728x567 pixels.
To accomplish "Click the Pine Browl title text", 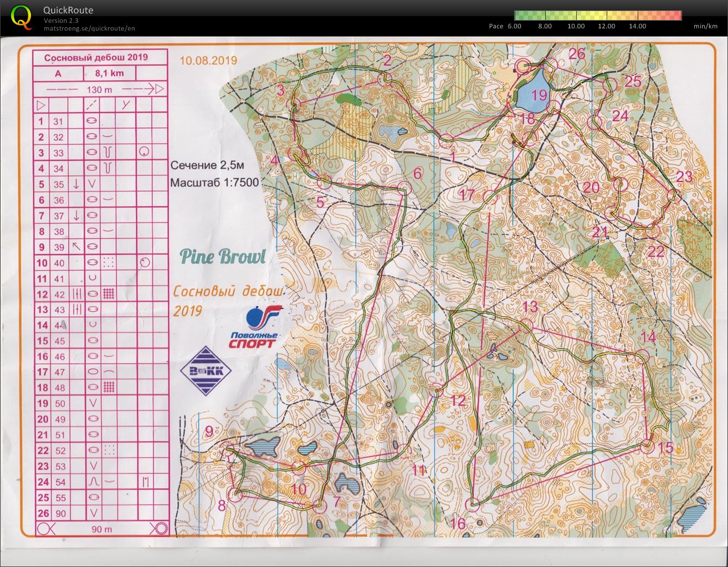I will point(223,257).
